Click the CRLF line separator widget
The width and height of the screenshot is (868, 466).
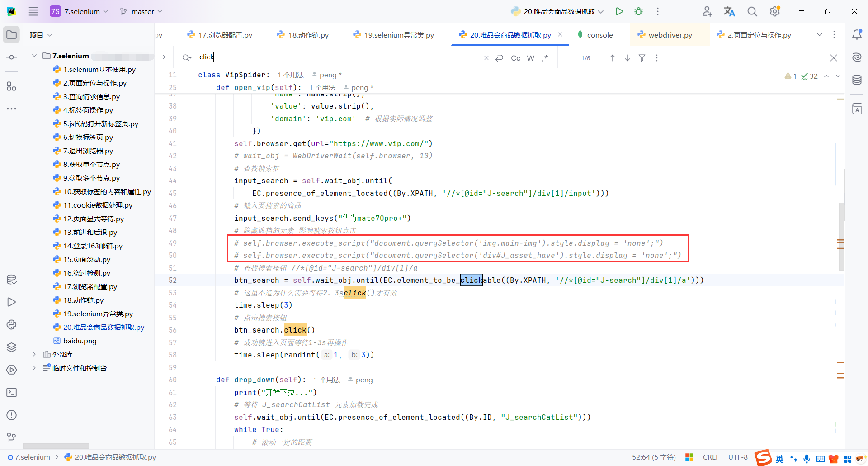pyautogui.click(x=711, y=457)
